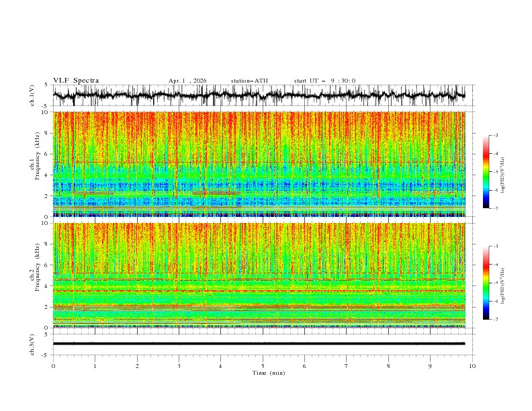Click the time axis tick label "7"

pos(347,366)
